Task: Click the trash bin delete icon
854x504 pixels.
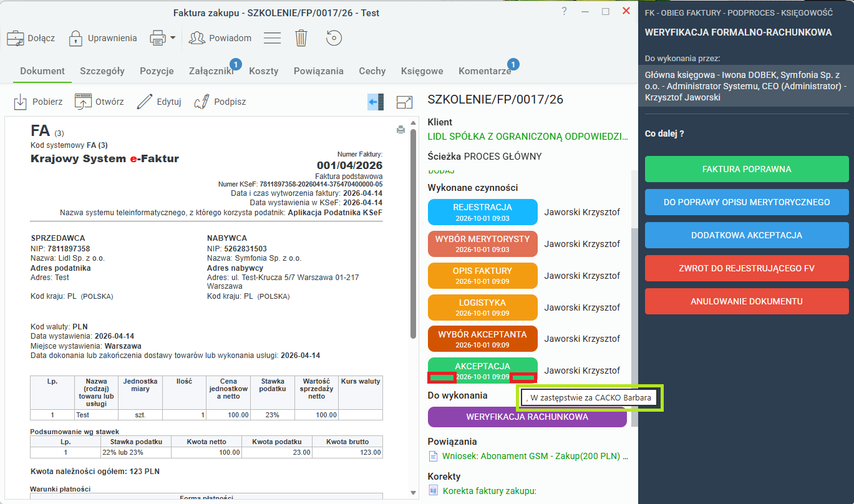Action: (x=301, y=38)
